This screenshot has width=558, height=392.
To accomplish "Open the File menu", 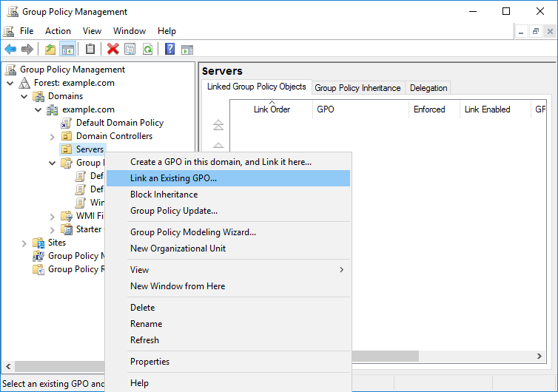I will tap(27, 31).
